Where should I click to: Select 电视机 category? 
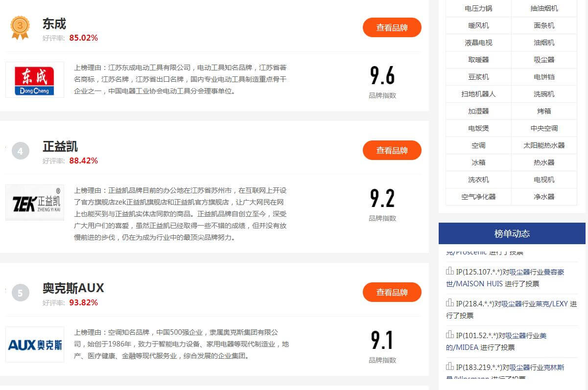544,180
